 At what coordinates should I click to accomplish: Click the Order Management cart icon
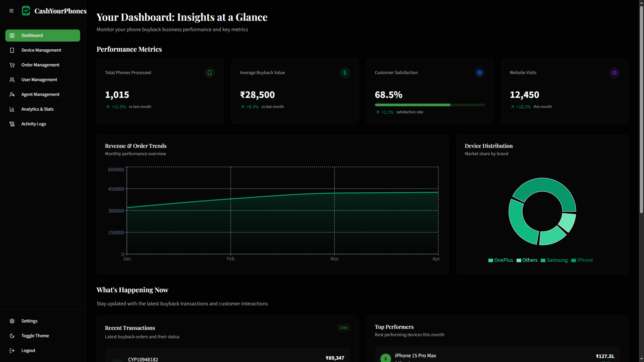(x=12, y=65)
